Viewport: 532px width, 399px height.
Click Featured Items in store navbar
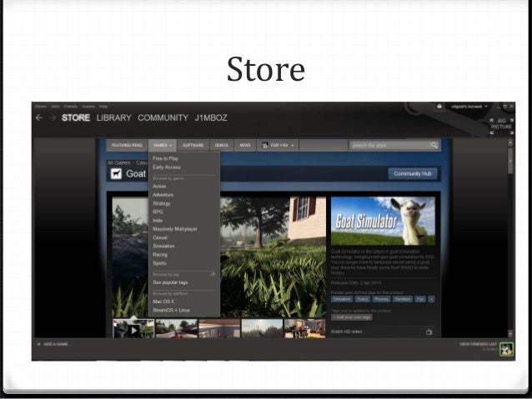pos(128,145)
